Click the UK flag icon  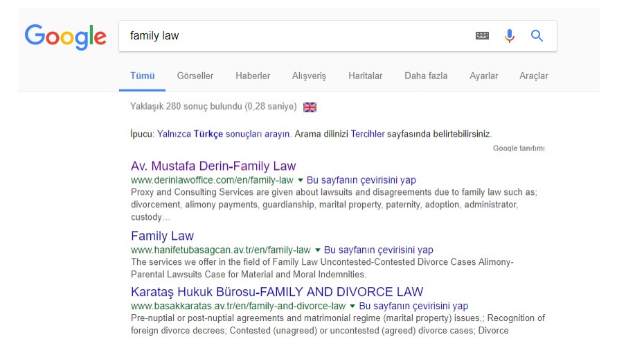click(310, 107)
